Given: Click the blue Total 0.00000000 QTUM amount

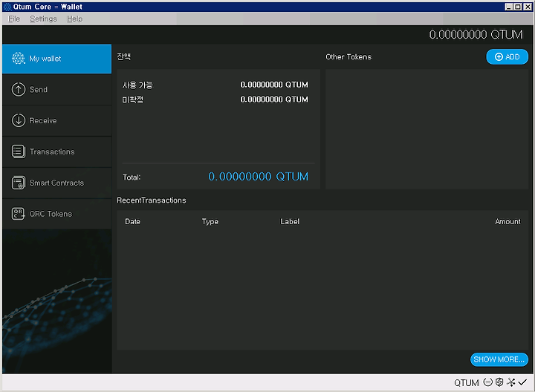Looking at the screenshot, I should coord(259,177).
